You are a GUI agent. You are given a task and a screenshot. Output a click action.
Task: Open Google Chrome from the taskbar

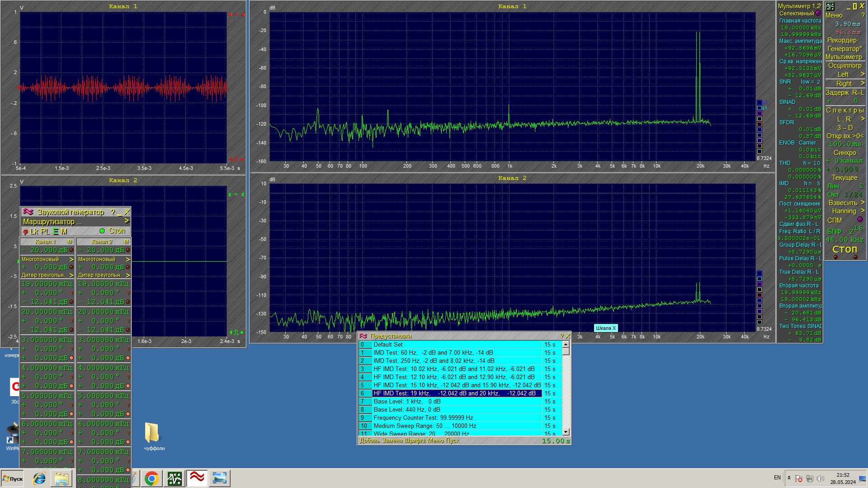[151, 478]
